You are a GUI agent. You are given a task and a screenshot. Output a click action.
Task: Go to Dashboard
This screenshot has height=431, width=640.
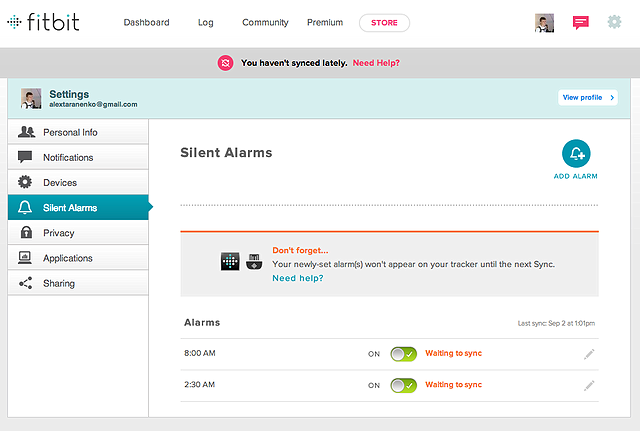pyautogui.click(x=146, y=22)
